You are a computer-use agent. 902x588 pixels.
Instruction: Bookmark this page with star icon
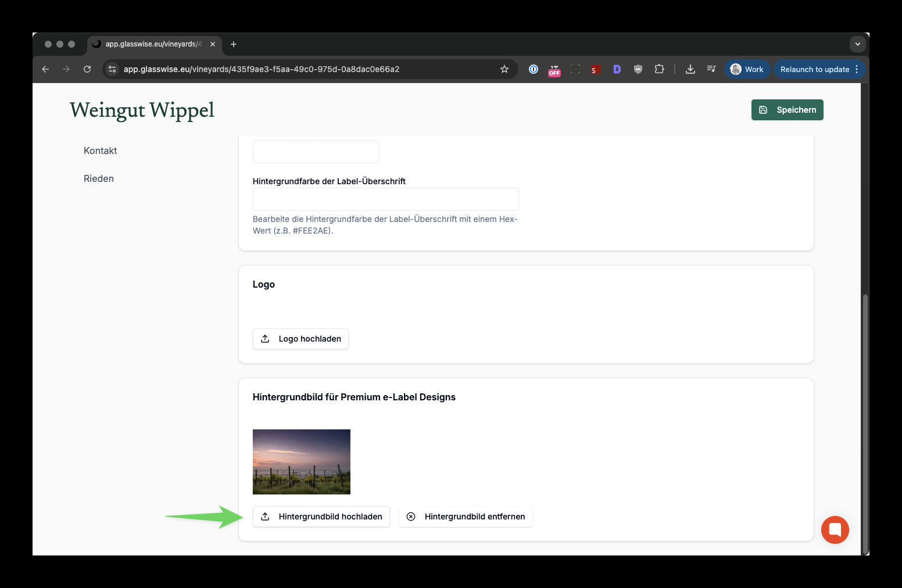[x=504, y=69]
